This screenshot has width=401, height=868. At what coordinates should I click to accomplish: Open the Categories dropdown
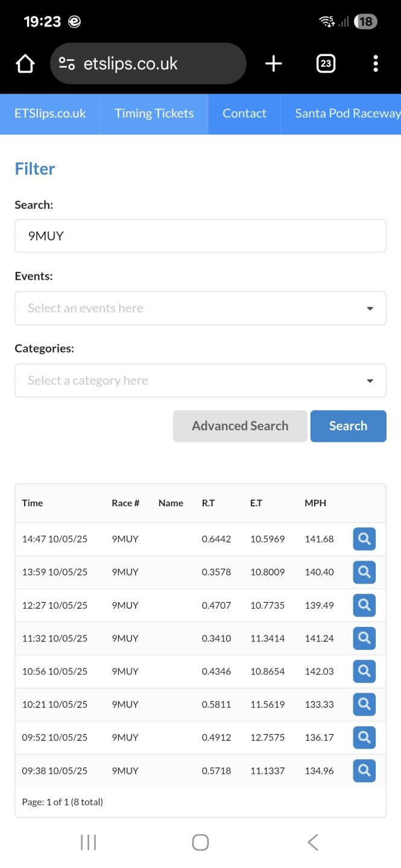click(x=200, y=380)
